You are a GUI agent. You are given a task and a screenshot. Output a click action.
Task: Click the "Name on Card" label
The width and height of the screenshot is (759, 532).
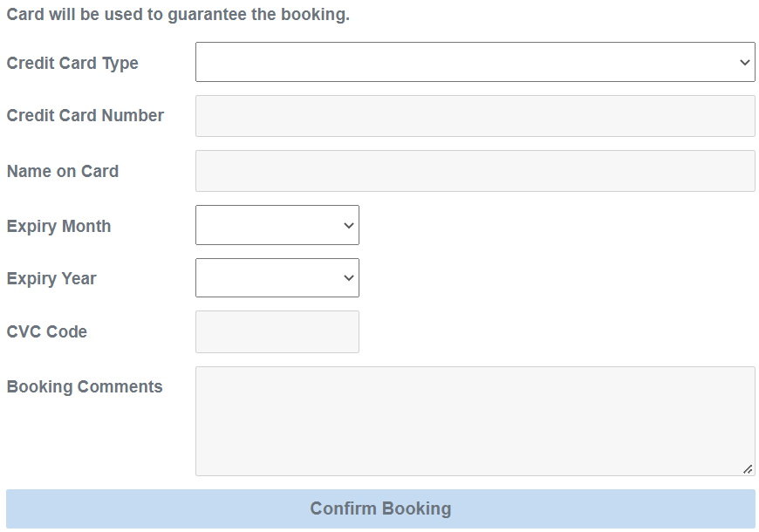tap(63, 172)
